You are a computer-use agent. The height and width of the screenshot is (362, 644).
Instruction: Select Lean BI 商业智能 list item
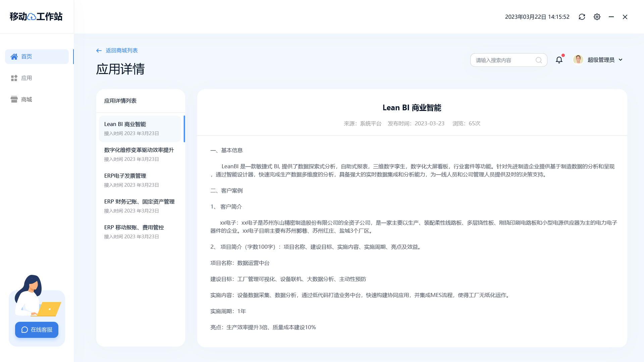pos(140,129)
